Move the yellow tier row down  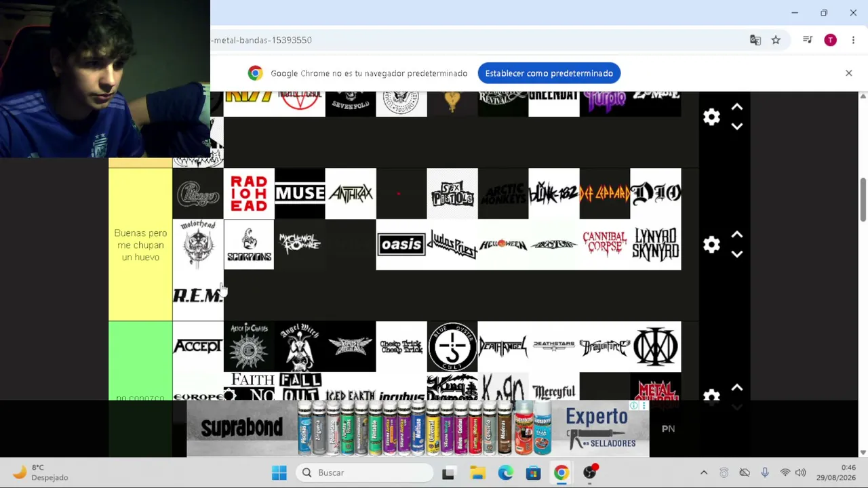pos(737,254)
